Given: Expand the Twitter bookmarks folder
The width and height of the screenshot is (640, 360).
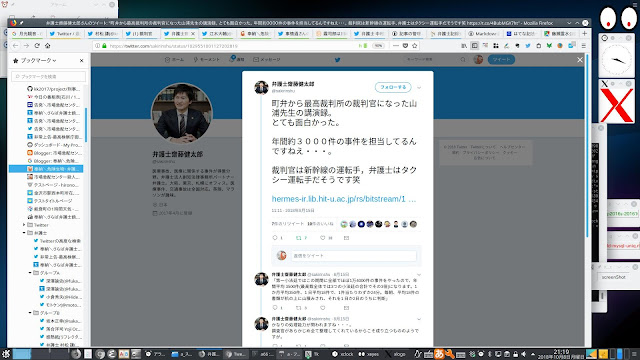Looking at the screenshot, I should click(x=24, y=225).
